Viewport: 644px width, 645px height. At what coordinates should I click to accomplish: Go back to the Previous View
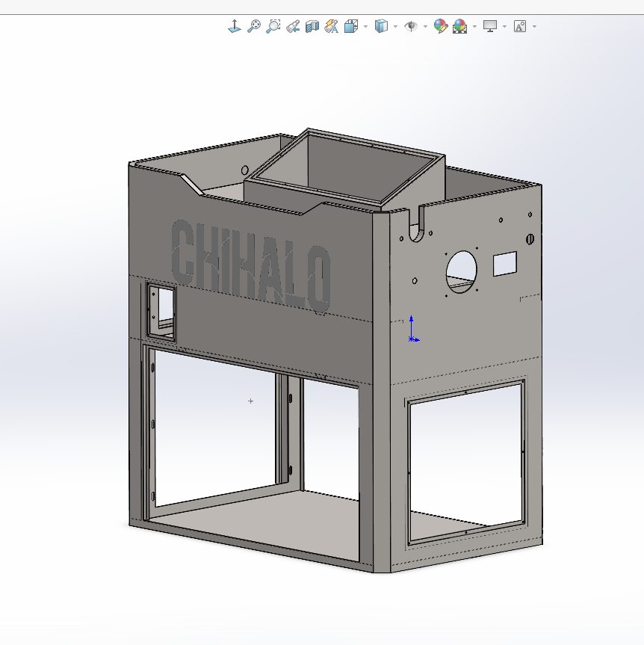coord(293,26)
